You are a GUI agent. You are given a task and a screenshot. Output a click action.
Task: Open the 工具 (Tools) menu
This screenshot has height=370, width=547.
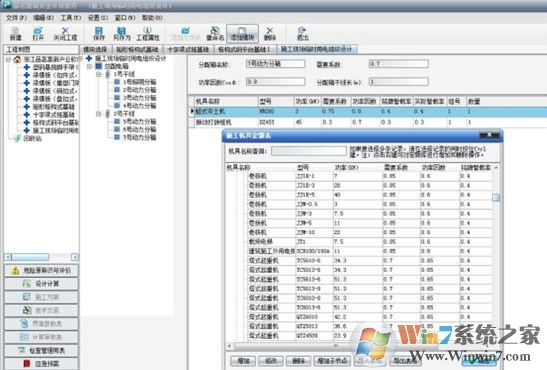click(71, 17)
